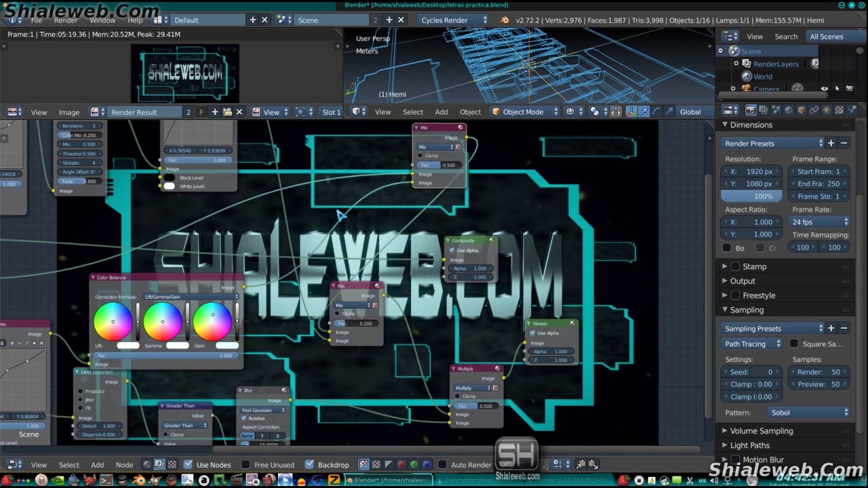The height and width of the screenshot is (488, 868).
Task: Show backdrop blue channel only
Action: [427, 464]
